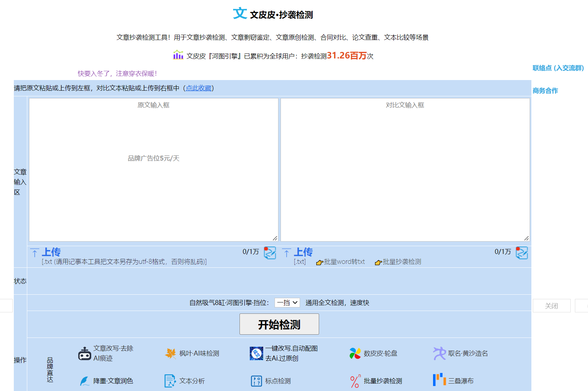The width and height of the screenshot is (588, 391).
Task: Open the gear selector dropdown showing 一挡
Action: click(x=287, y=303)
